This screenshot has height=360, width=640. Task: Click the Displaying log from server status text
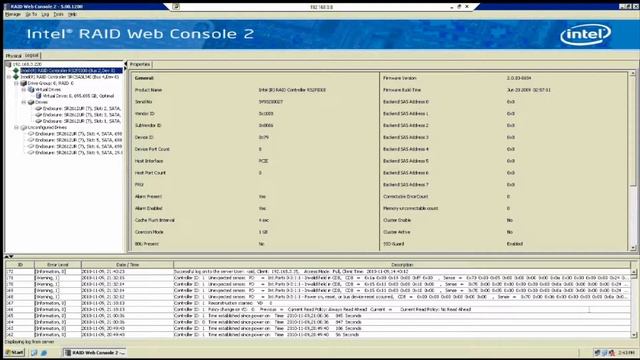point(29,342)
